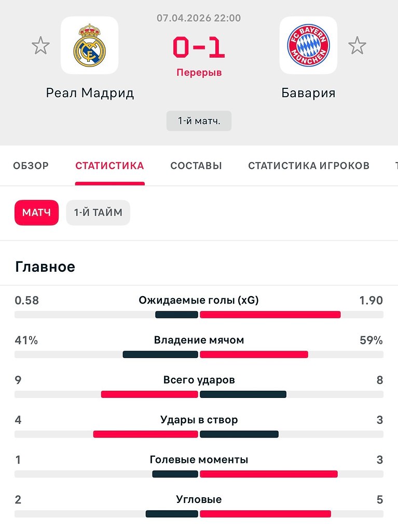Favorite Бавария with the star icon
The height and width of the screenshot is (532, 398).
(x=358, y=46)
